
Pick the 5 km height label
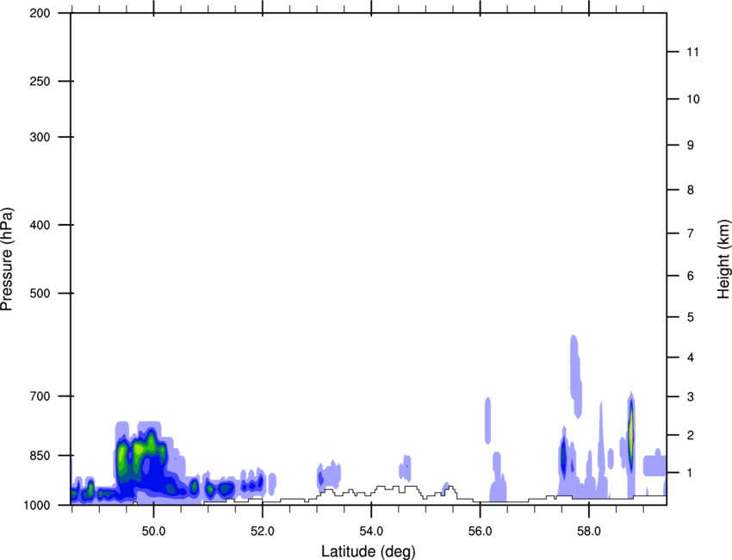click(x=691, y=317)
